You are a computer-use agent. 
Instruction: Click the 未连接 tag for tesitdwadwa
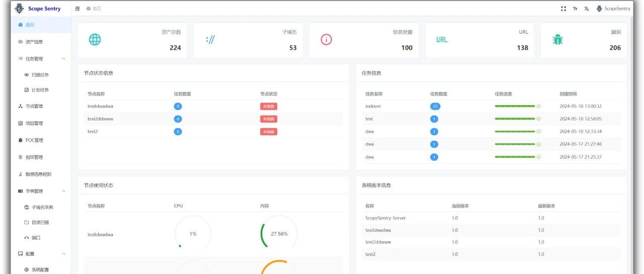coord(269,106)
